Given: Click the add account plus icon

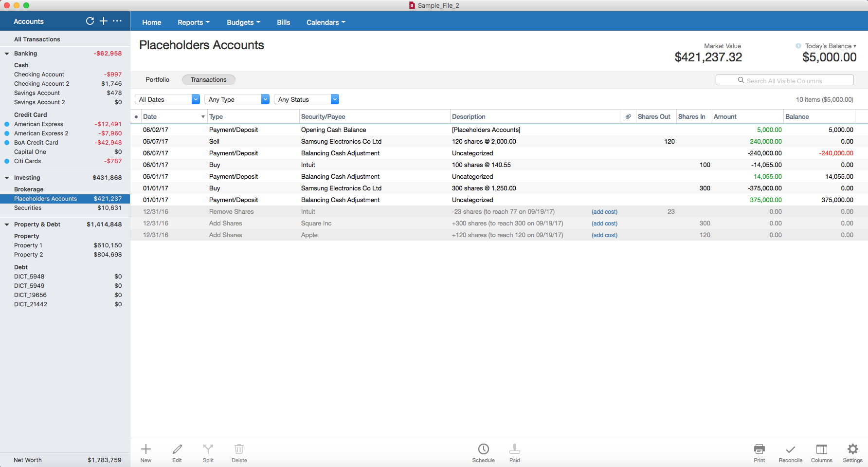Looking at the screenshot, I should click(x=104, y=21).
